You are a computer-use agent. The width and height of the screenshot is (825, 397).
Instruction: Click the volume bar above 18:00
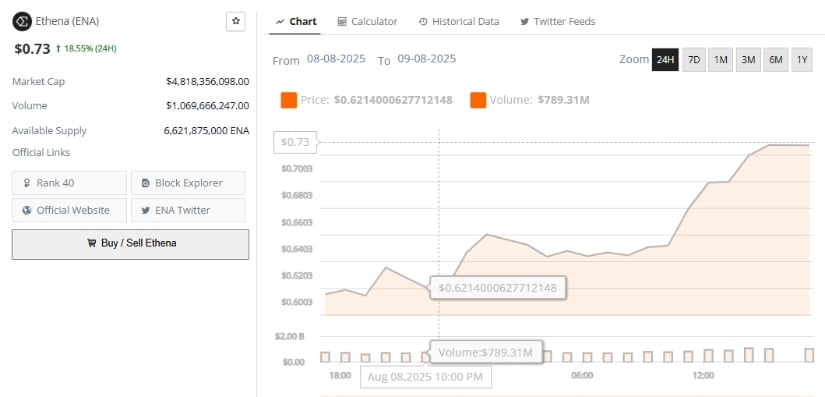[345, 357]
